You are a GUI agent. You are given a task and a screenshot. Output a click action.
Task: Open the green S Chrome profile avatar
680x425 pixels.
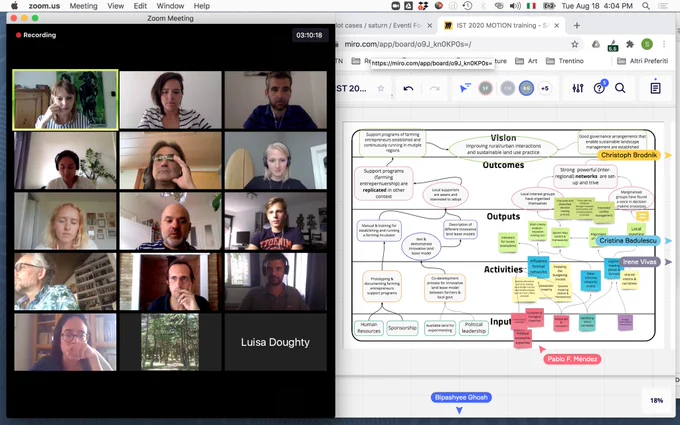click(647, 44)
